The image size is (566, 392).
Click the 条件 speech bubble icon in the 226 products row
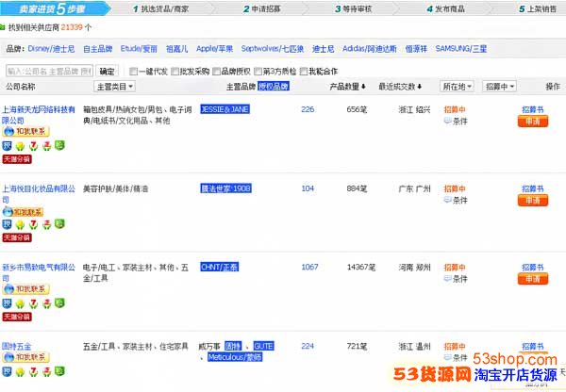tap(445, 121)
